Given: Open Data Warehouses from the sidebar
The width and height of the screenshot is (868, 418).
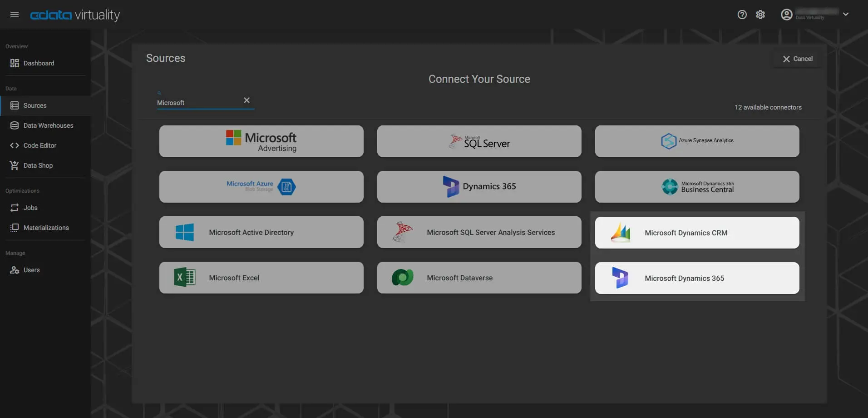Looking at the screenshot, I should click(48, 125).
